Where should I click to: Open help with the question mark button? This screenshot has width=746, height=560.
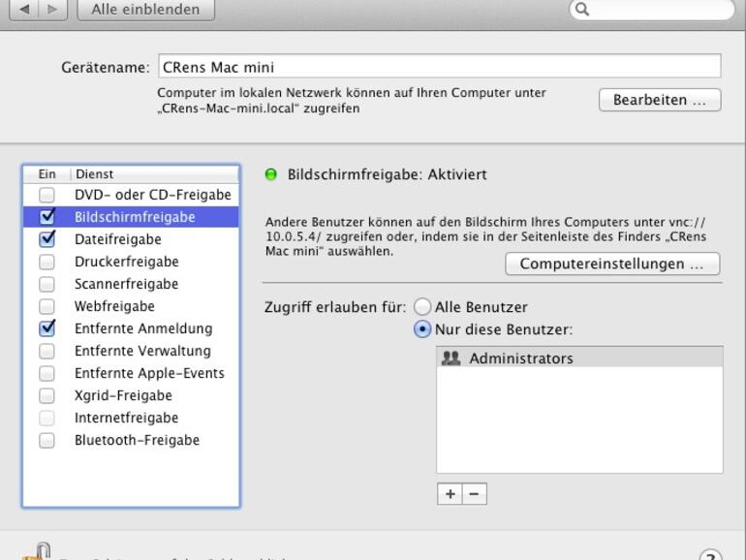click(710, 555)
